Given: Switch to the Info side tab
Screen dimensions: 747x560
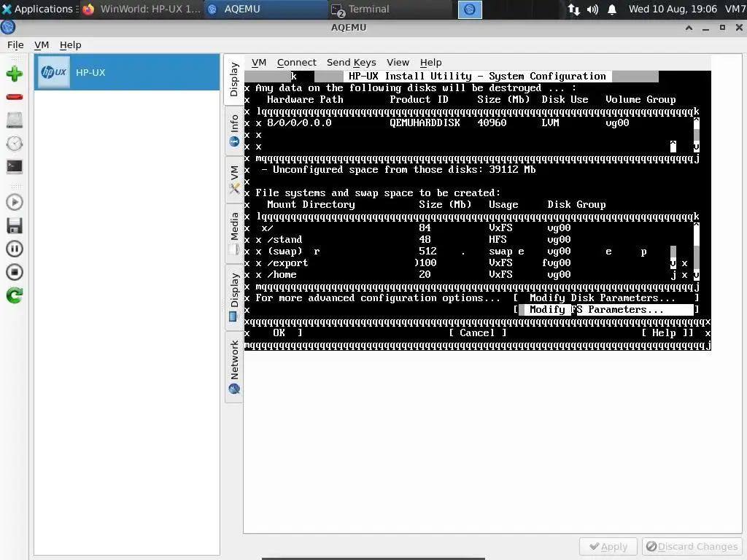Looking at the screenshot, I should (x=234, y=130).
